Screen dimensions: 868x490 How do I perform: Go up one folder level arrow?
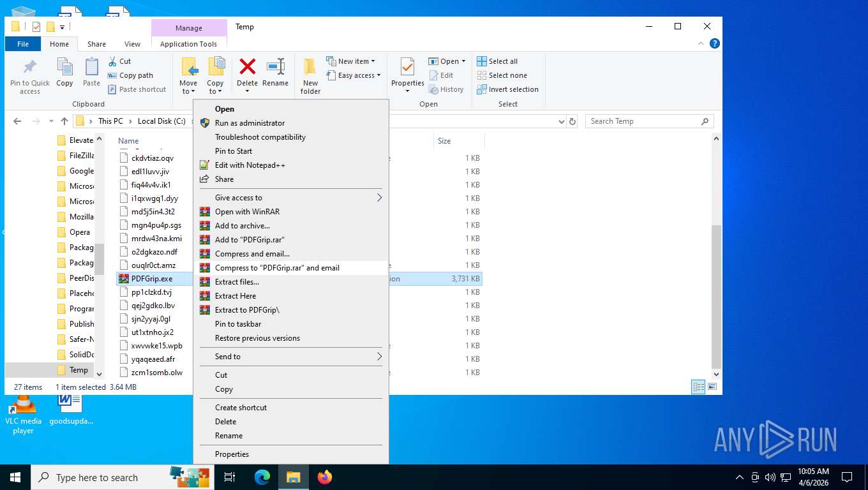[64, 121]
